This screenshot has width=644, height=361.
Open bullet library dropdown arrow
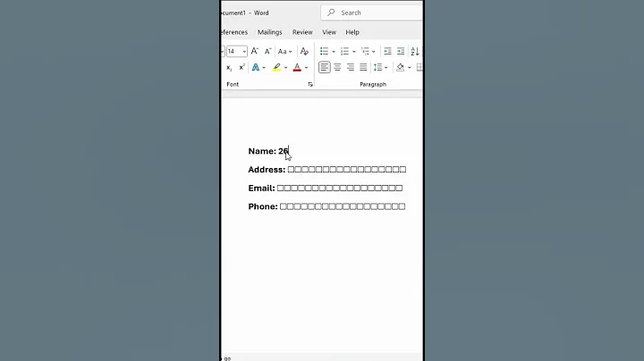[334, 52]
